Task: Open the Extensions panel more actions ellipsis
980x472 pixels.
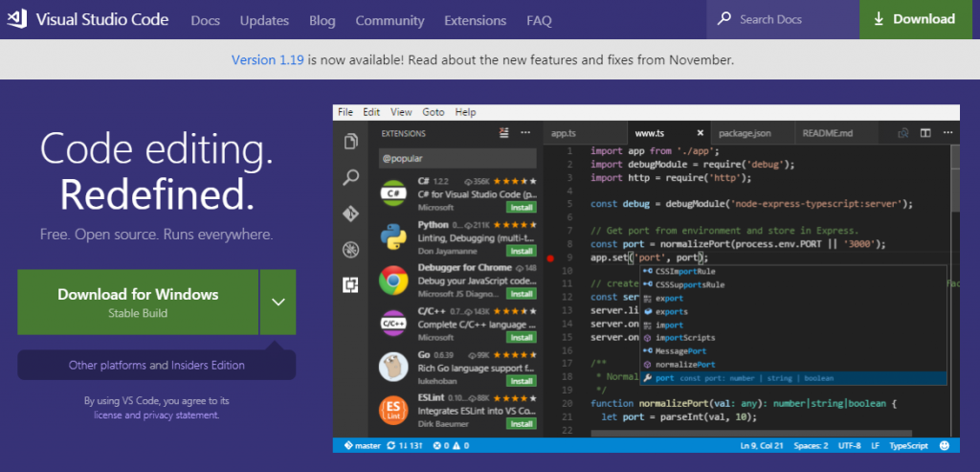Action: [525, 132]
